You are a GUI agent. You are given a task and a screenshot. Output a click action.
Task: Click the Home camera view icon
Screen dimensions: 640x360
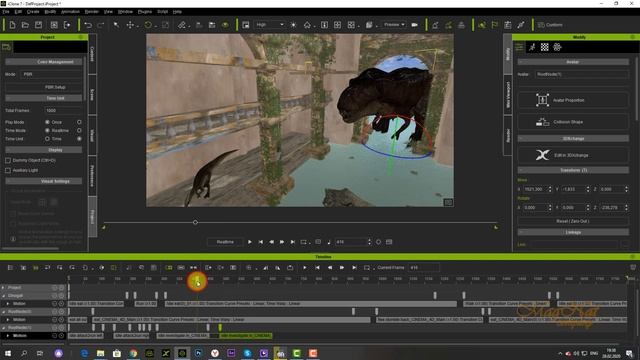coord(307,25)
